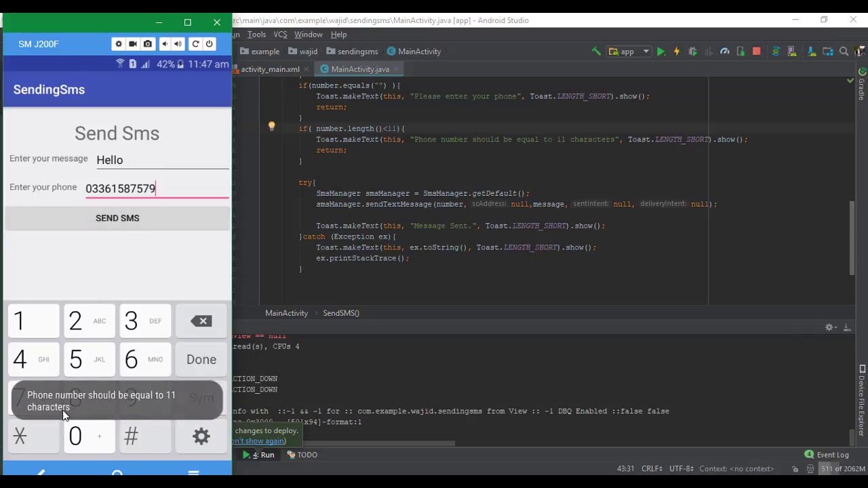This screenshot has width=868, height=488.
Task: Open the VCS menu
Action: click(280, 35)
